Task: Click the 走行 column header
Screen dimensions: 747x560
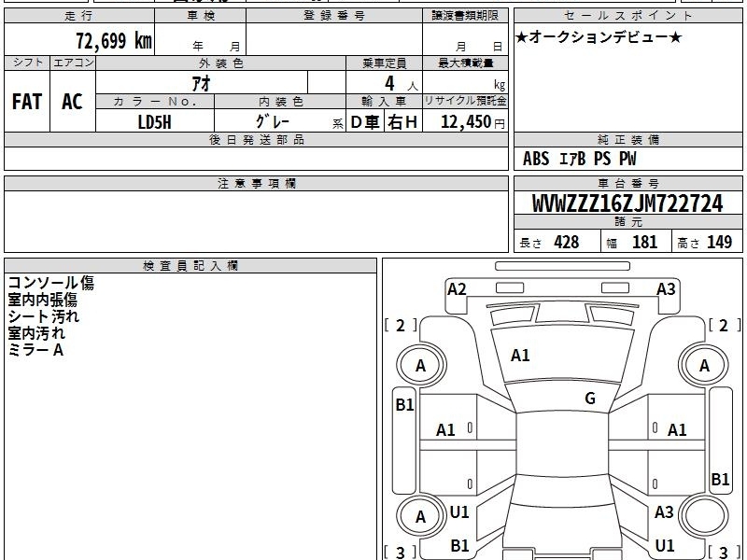Action: tap(79, 16)
